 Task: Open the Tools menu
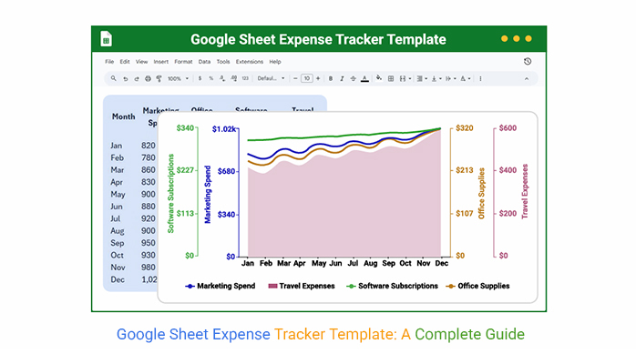pos(223,62)
